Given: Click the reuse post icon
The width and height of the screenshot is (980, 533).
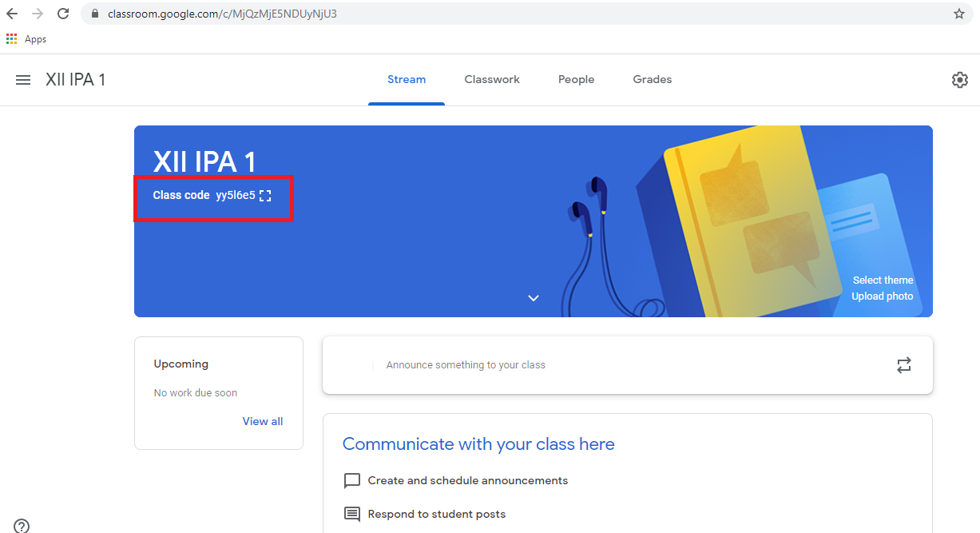Looking at the screenshot, I should click(x=903, y=365).
